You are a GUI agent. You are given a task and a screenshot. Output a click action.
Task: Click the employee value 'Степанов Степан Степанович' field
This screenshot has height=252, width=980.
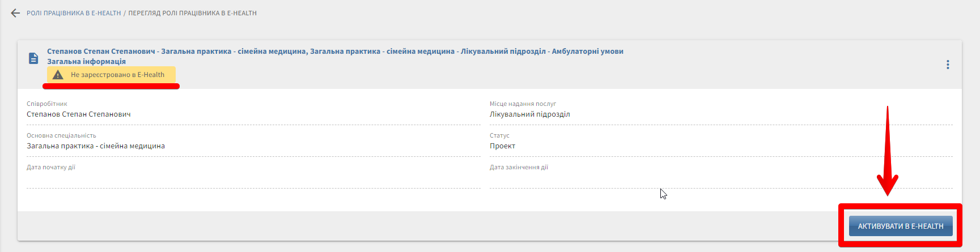coord(79,114)
